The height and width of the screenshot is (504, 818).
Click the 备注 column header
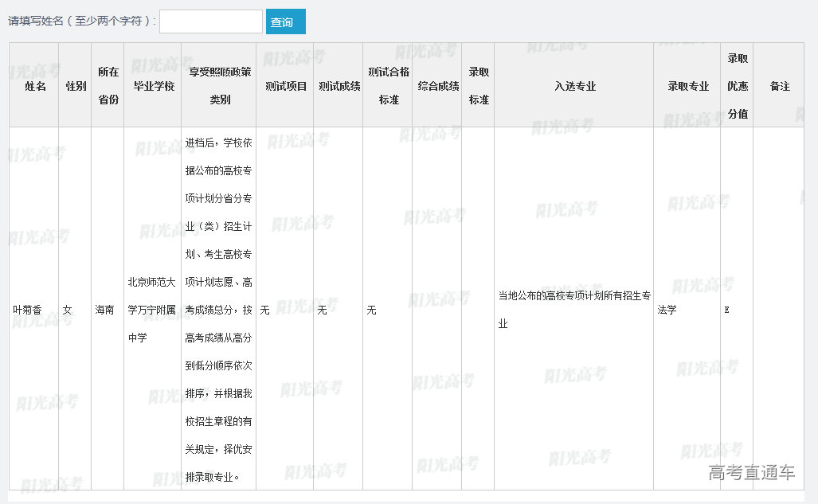point(779,86)
